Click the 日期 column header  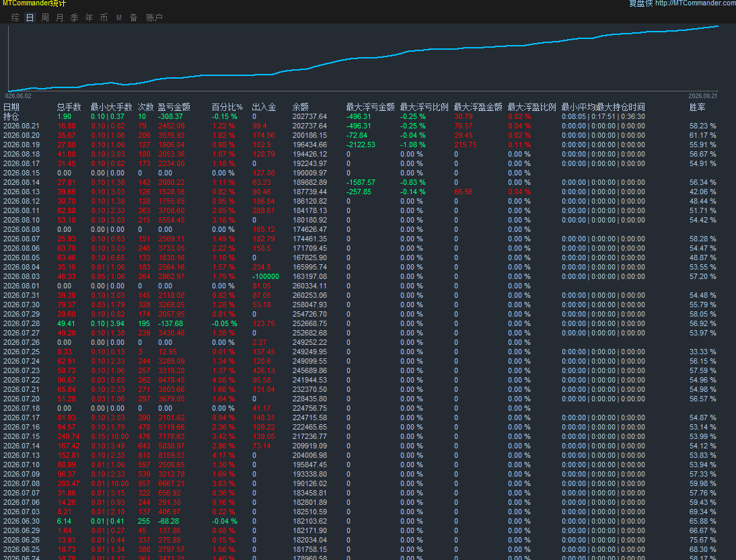[11, 107]
